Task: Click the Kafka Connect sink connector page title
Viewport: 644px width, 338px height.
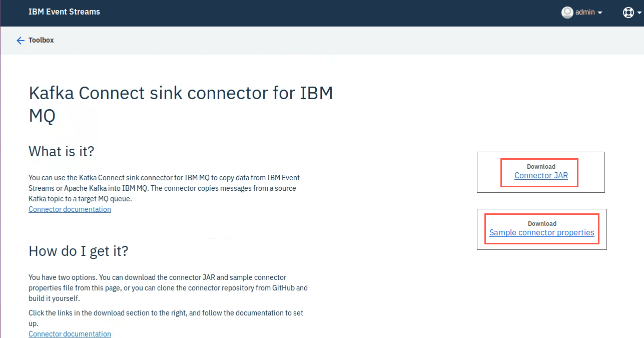Action: pos(181,104)
